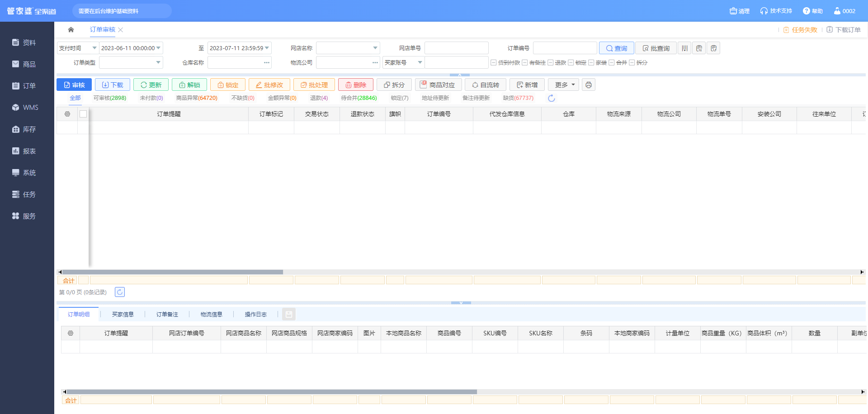
Task: Close the 订单审核 tab
Action: coord(121,30)
